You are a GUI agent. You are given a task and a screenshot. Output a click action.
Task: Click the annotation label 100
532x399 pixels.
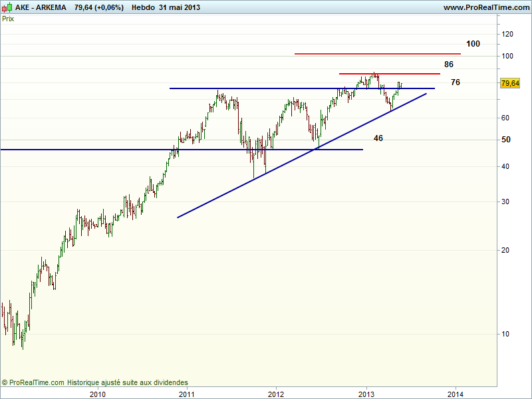473,44
